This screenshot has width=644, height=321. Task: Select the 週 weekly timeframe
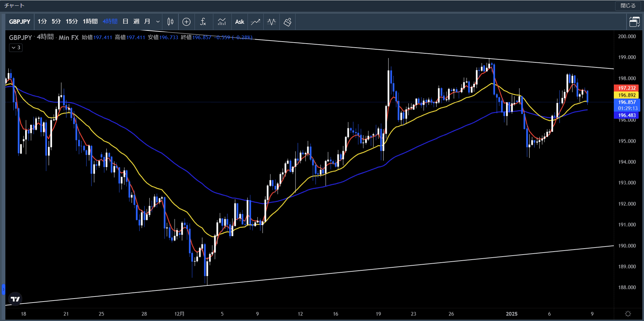pyautogui.click(x=136, y=21)
